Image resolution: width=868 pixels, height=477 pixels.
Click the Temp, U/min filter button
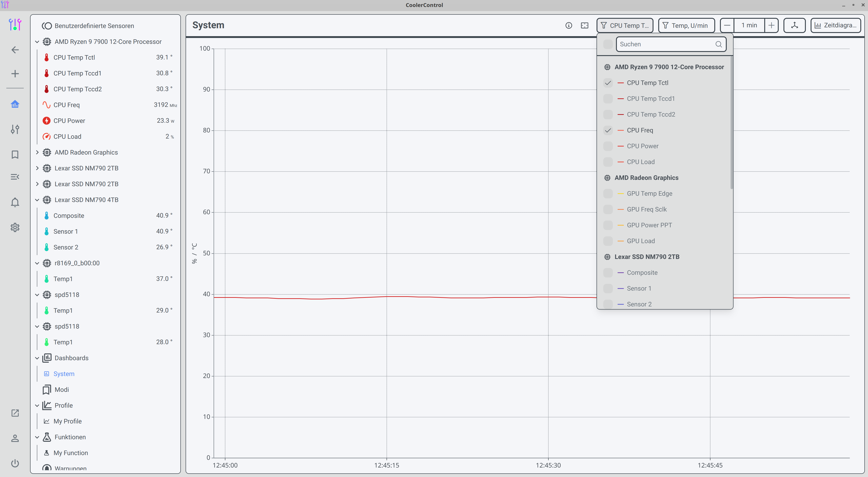(x=686, y=26)
